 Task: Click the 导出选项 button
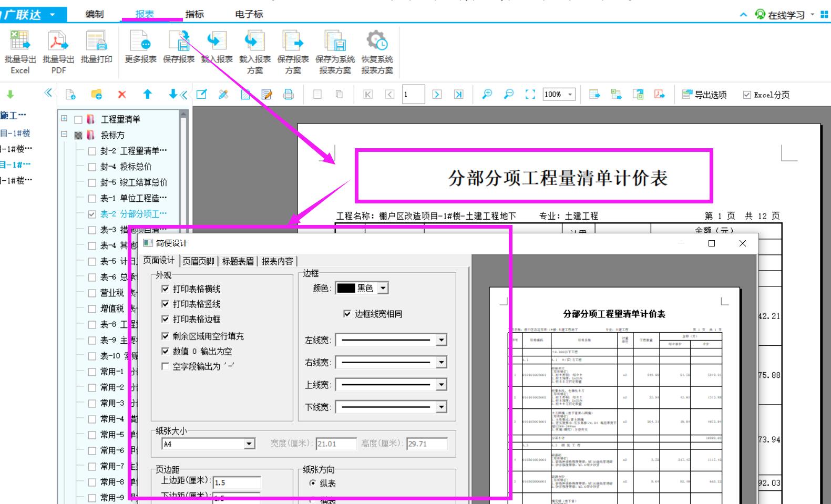point(704,95)
